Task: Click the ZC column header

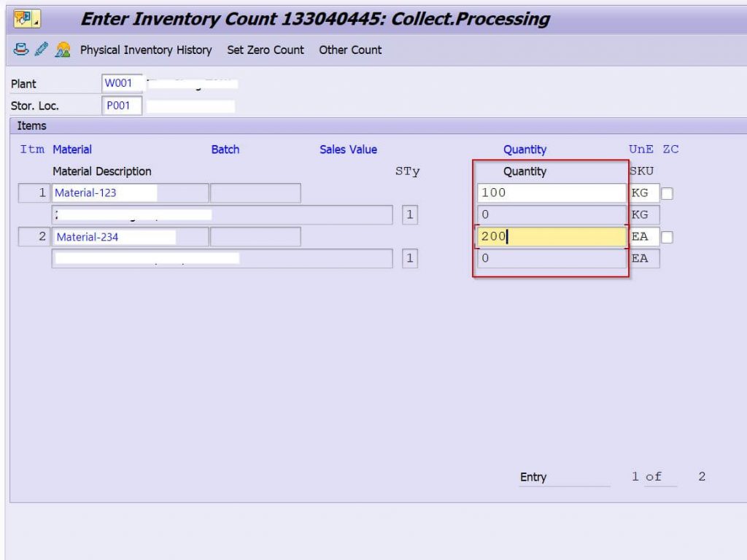Action: (x=670, y=149)
